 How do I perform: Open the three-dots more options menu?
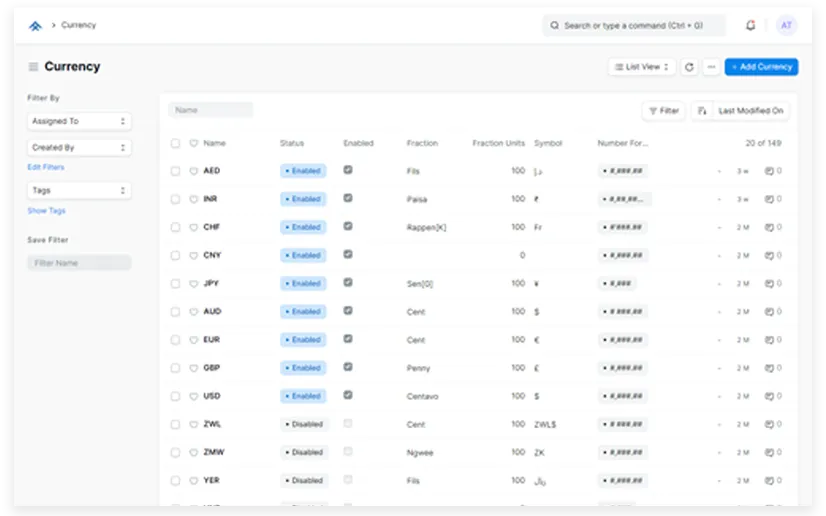711,67
